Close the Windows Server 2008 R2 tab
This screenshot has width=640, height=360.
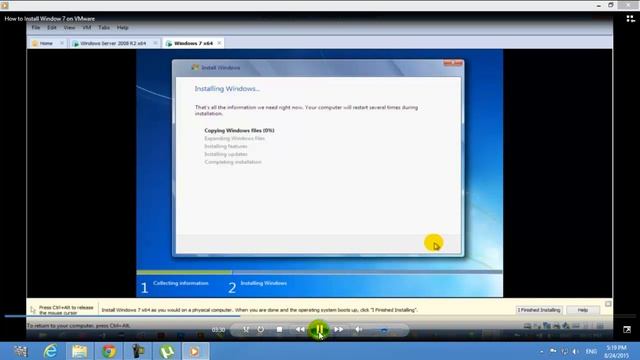156,43
